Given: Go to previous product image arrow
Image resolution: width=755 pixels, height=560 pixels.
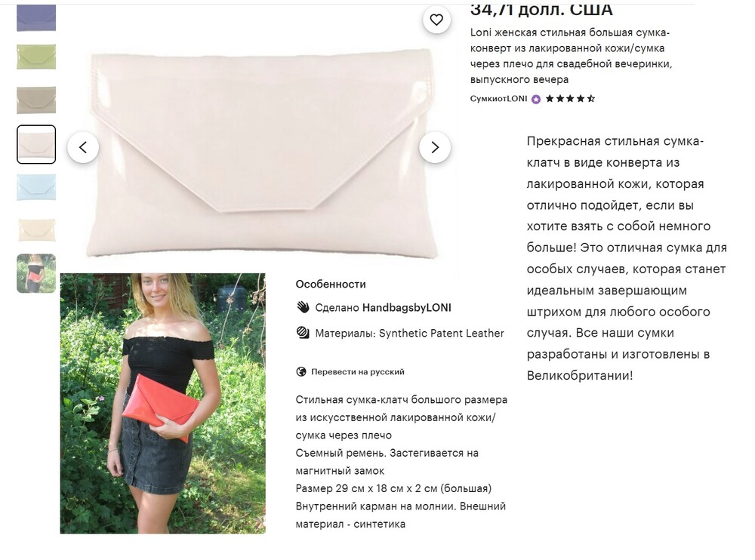Looking at the screenshot, I should 83,147.
